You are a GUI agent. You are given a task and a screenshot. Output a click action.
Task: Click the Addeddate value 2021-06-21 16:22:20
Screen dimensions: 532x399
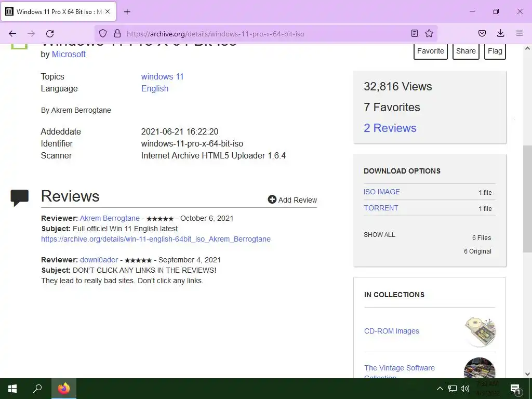tap(180, 131)
